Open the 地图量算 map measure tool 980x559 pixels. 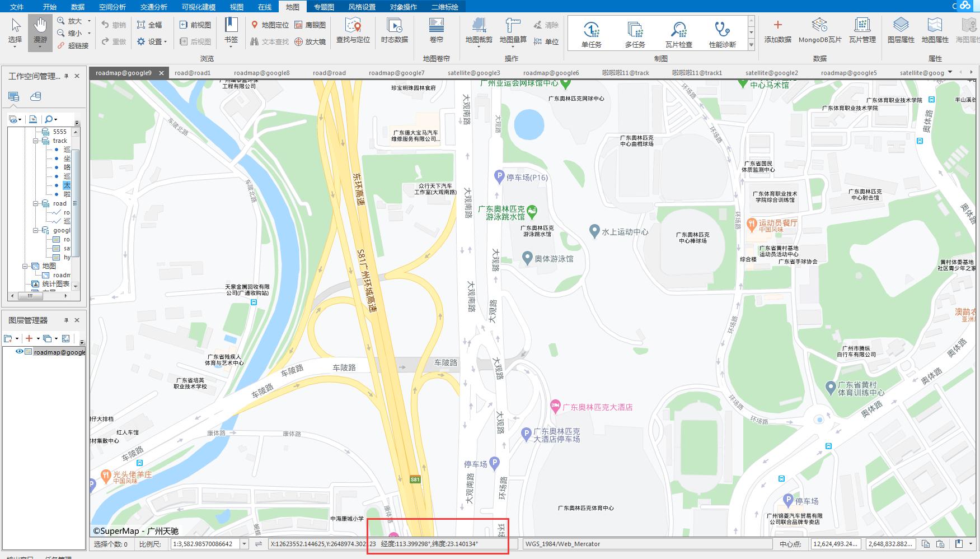tap(513, 32)
